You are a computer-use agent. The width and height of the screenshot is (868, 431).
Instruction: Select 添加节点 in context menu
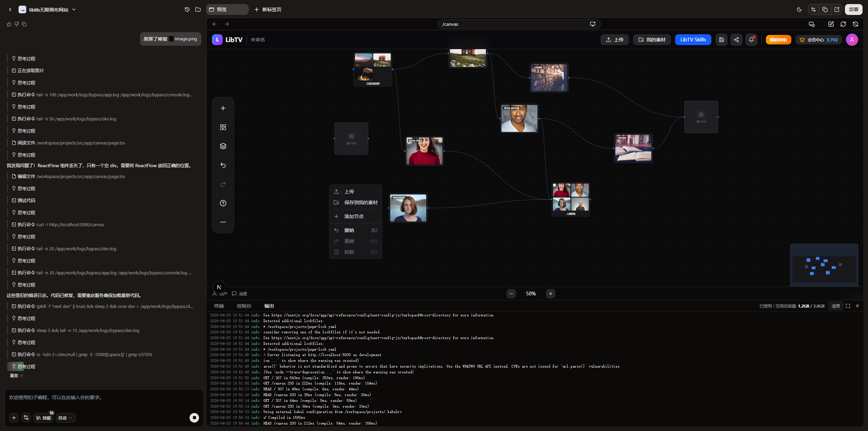tap(354, 216)
